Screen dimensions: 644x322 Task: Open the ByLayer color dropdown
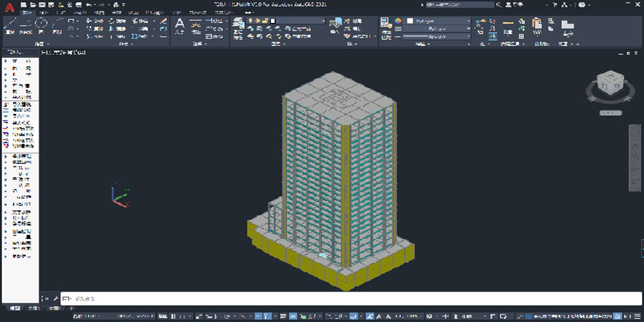coord(438,20)
